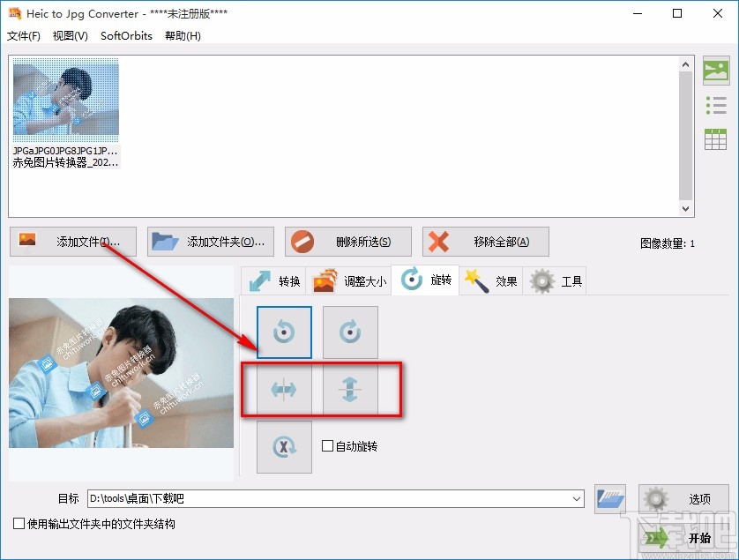Open the 帮助(H) menu

[x=183, y=36]
